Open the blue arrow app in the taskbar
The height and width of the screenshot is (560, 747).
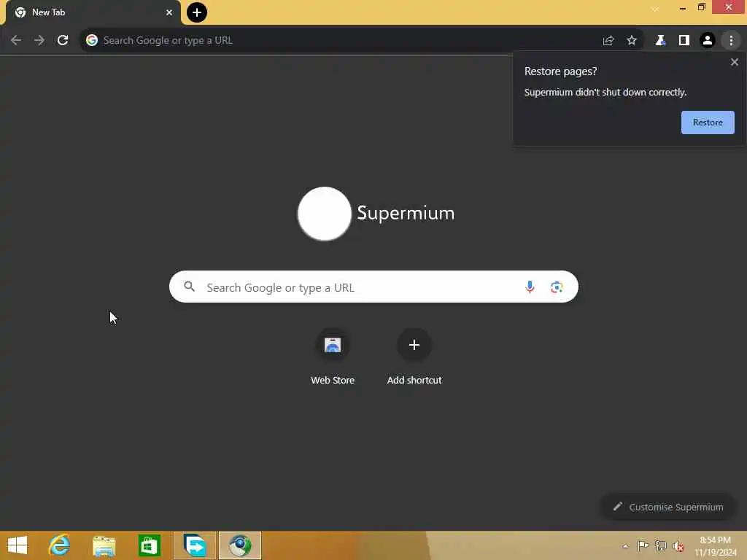point(195,545)
